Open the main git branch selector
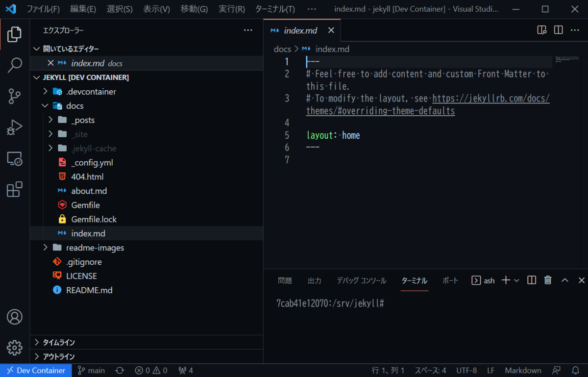This screenshot has width=588, height=377. [91, 371]
